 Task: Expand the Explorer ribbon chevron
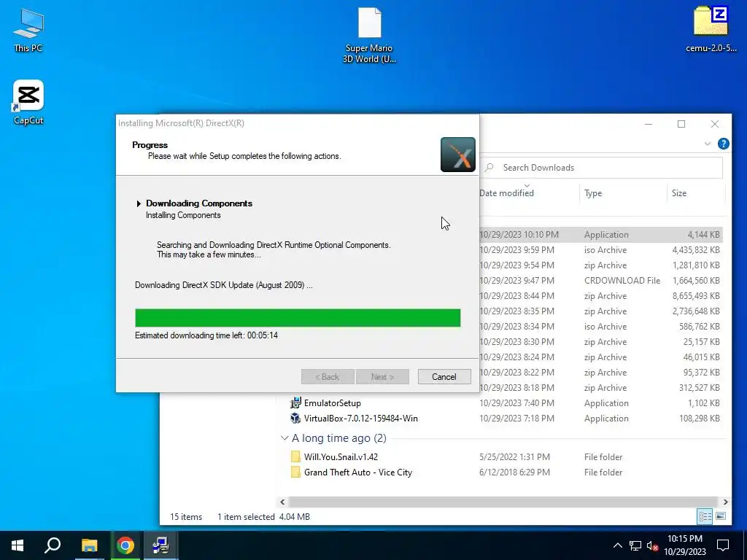(708, 144)
